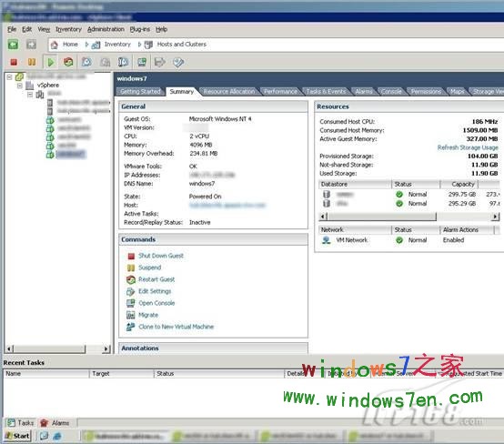This screenshot has height=444, width=504.
Task: Open the Edit menu
Action: (27, 29)
